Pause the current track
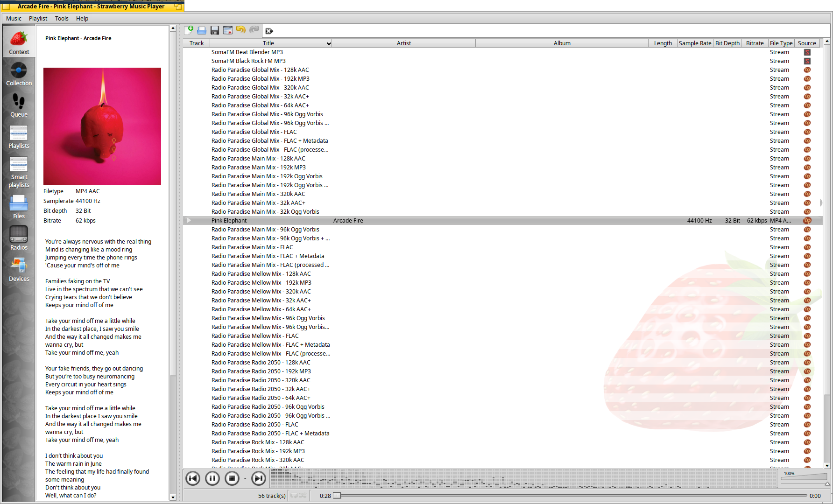Screen dimensions: 833x504 212,478
